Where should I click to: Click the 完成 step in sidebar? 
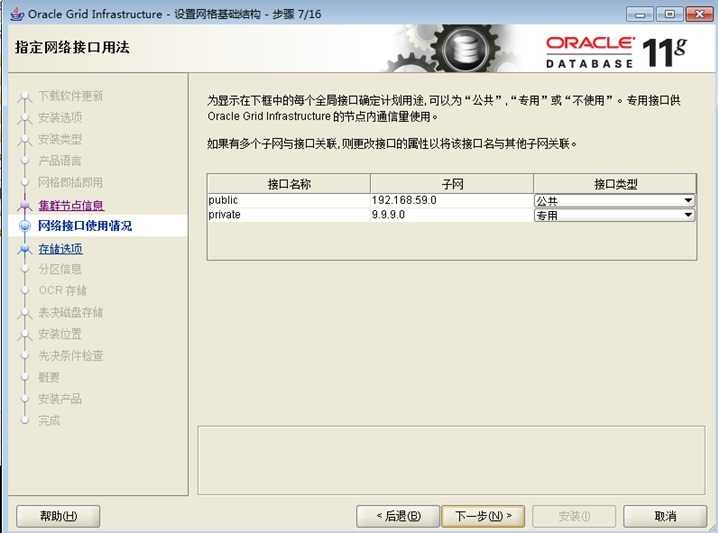coord(49,420)
